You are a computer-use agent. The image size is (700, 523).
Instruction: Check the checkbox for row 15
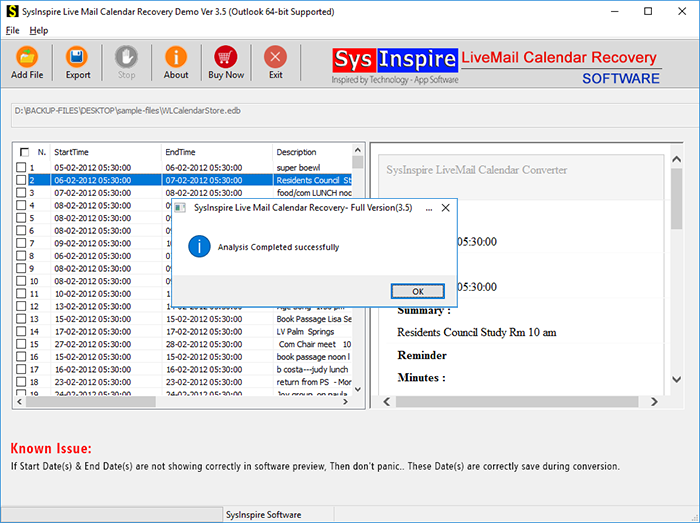click(x=21, y=344)
